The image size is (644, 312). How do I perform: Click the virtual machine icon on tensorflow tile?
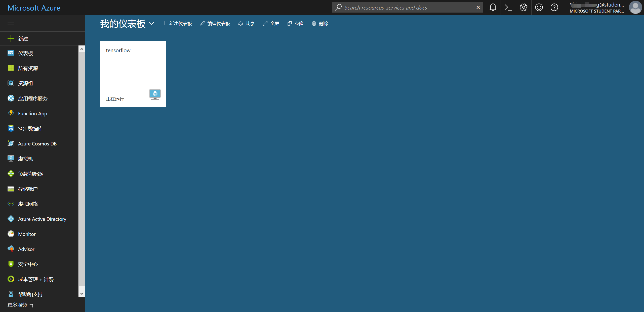click(155, 94)
